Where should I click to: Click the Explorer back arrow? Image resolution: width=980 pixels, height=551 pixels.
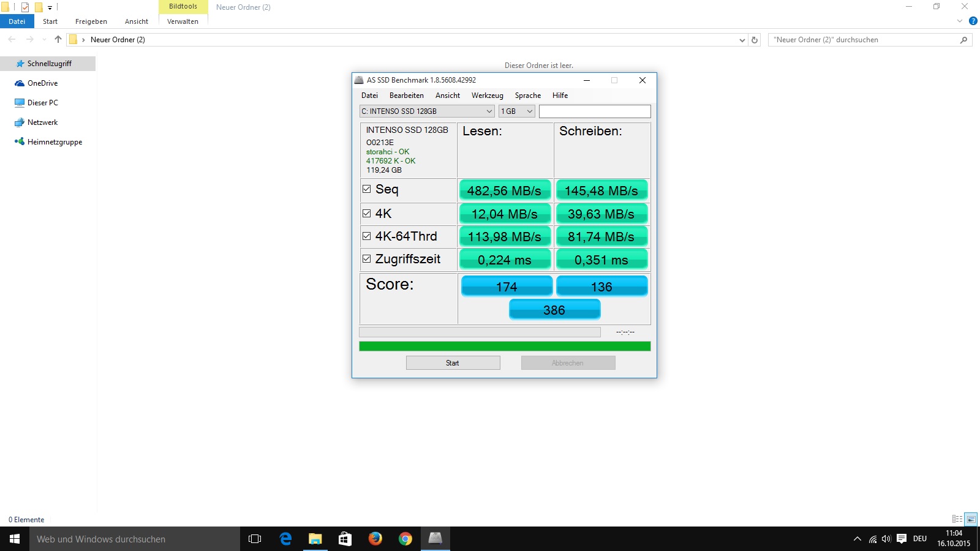[12, 40]
